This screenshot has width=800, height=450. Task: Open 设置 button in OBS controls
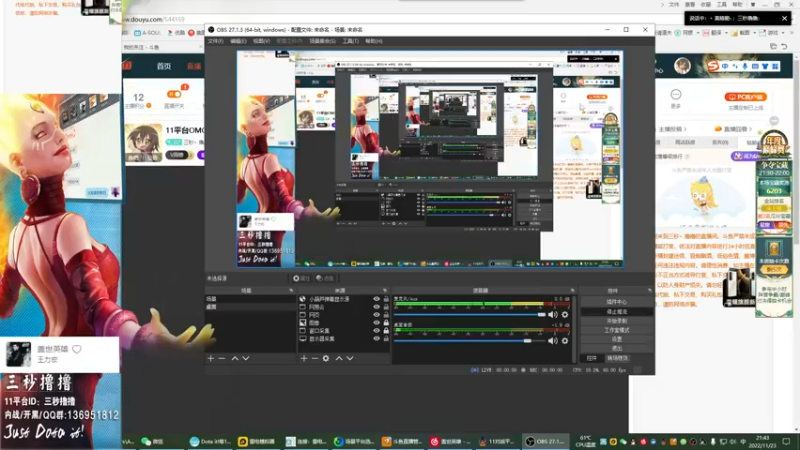point(617,339)
